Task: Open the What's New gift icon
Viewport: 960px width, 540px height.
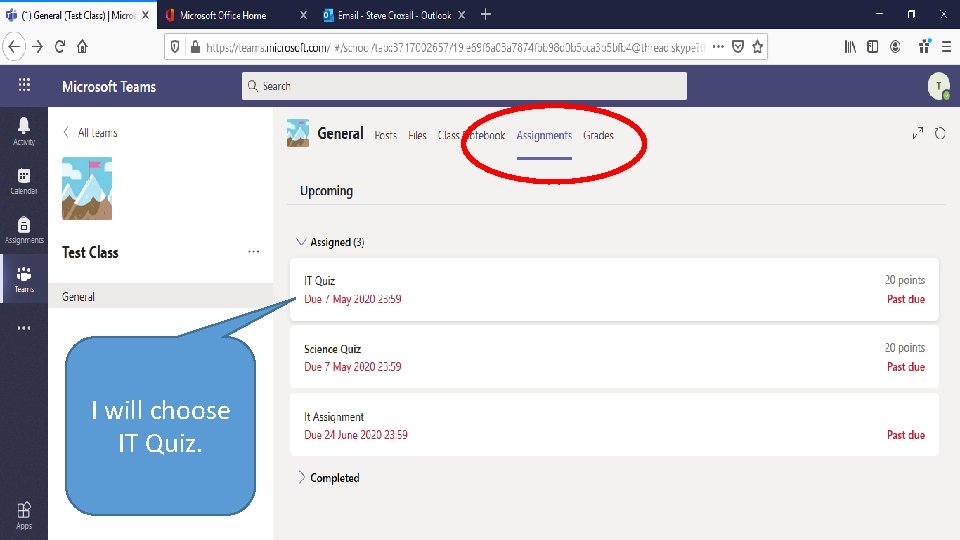Action: tap(924, 47)
